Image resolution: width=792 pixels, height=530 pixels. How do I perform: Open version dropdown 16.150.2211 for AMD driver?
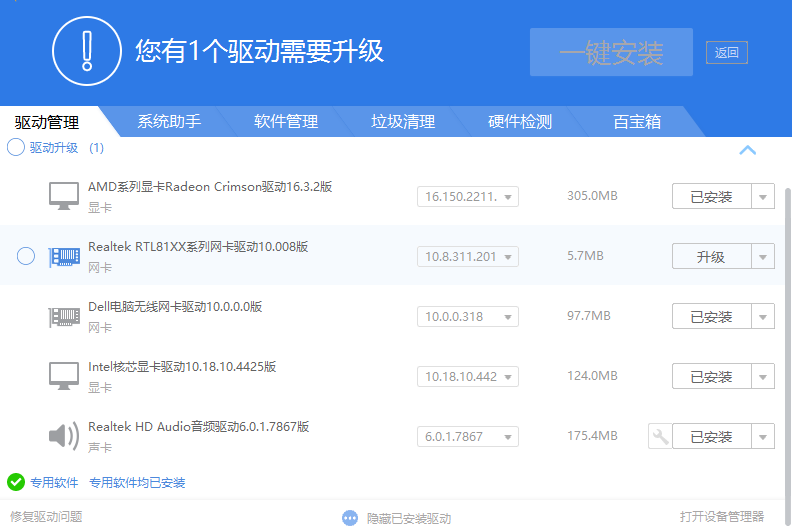click(x=468, y=197)
